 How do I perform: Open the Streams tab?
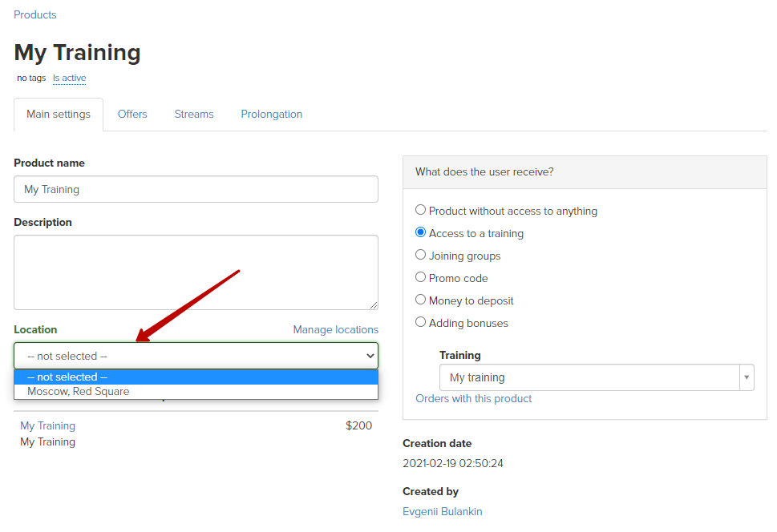tap(194, 114)
